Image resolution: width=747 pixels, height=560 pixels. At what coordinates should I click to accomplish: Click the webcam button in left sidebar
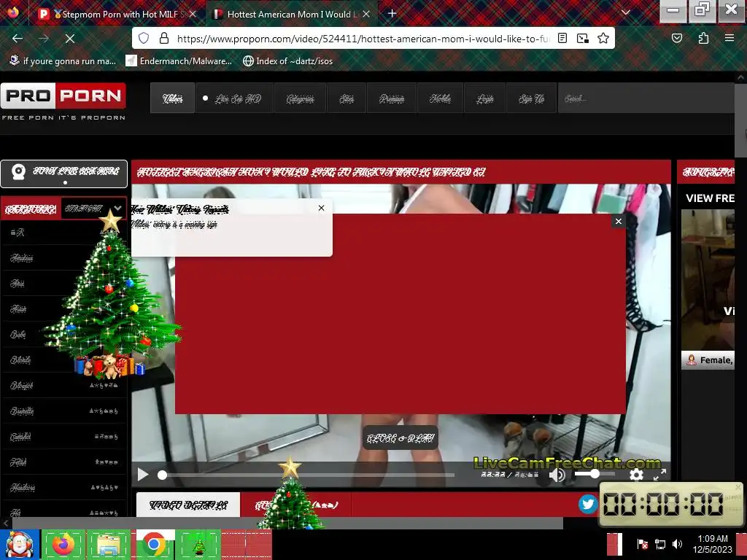point(64,174)
